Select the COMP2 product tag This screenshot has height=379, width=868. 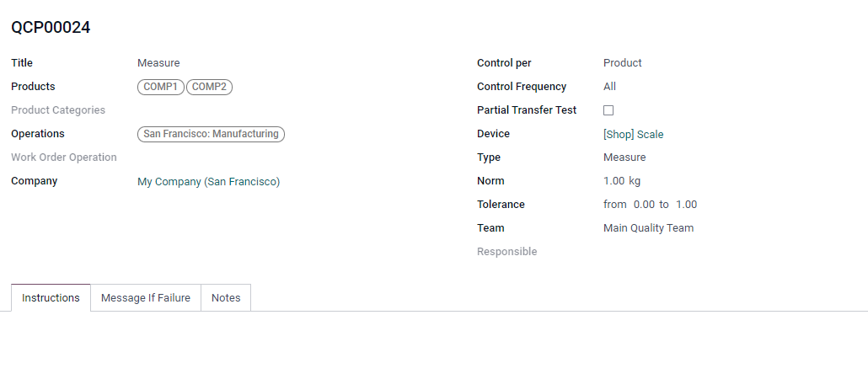209,87
